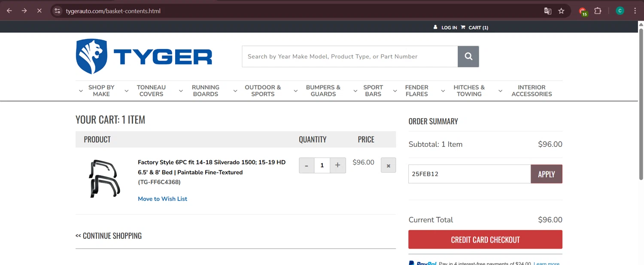644x265 pixels.
Task: Expand the Fender Flares chevron
Action: pyautogui.click(x=395, y=91)
